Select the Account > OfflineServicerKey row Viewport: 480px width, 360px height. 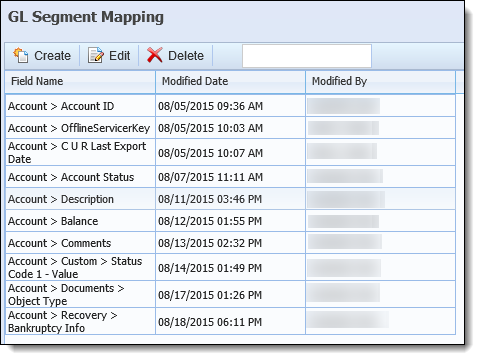pos(230,128)
